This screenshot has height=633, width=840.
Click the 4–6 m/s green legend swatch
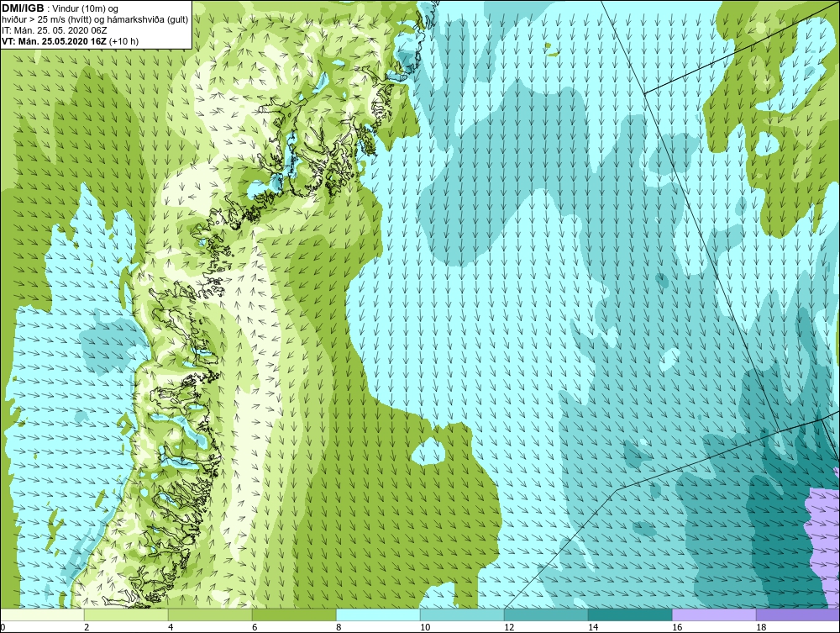[x=210, y=615]
